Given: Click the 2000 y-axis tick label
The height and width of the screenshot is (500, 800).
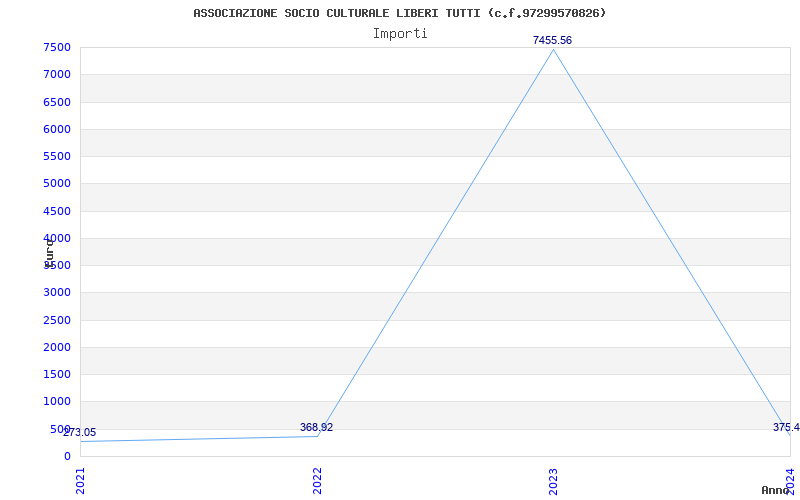Looking at the screenshot, I should [57, 347].
